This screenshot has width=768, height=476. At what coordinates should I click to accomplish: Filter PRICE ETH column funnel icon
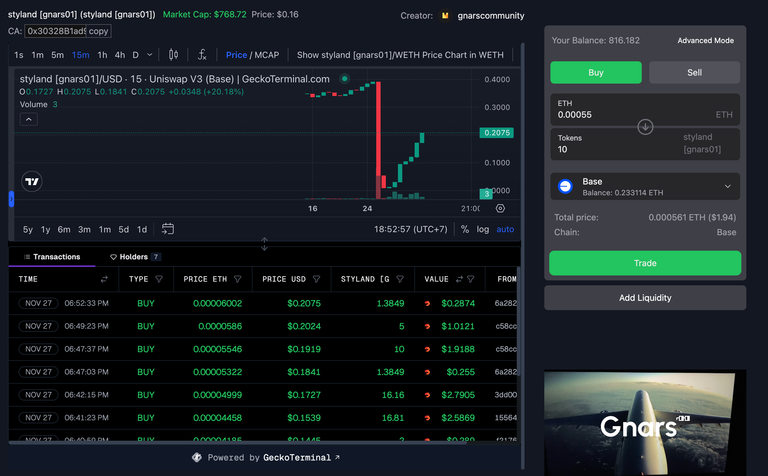coord(238,279)
